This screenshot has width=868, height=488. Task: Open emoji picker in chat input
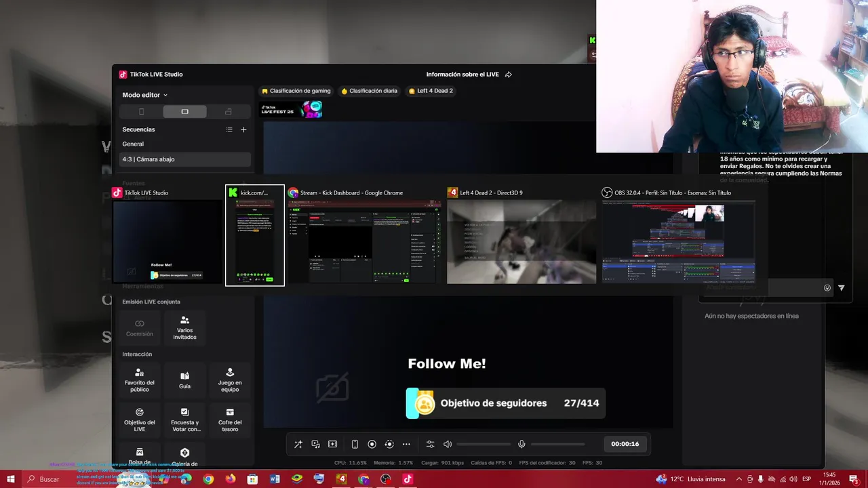tap(827, 288)
